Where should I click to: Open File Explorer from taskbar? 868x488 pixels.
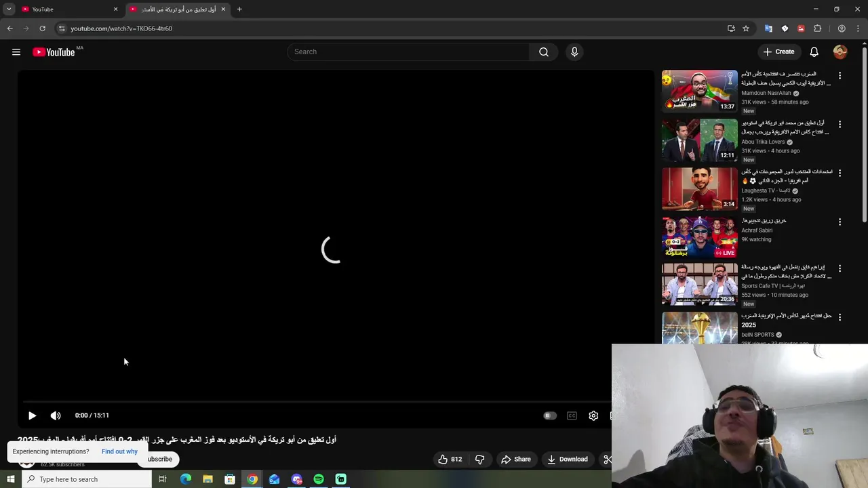pyautogui.click(x=208, y=479)
